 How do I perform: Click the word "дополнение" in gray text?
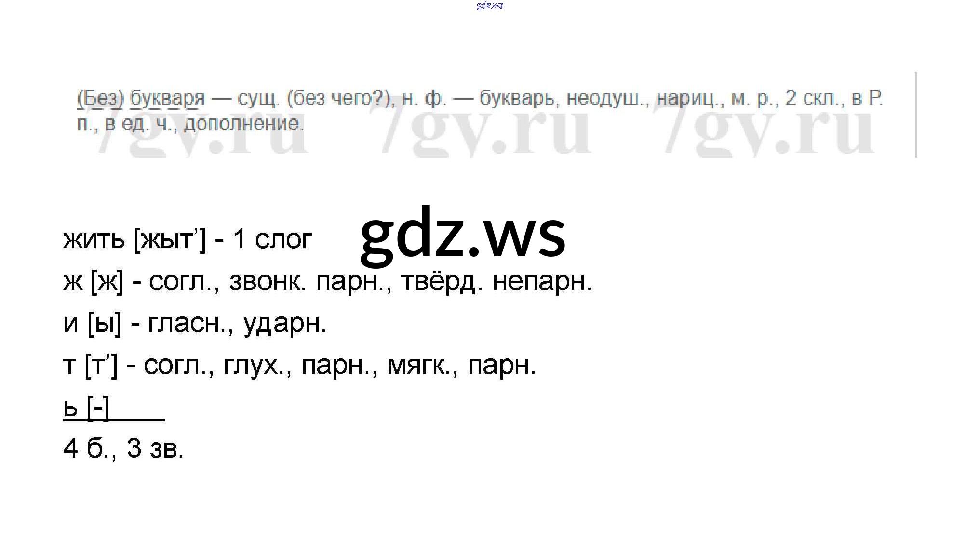tap(243, 124)
